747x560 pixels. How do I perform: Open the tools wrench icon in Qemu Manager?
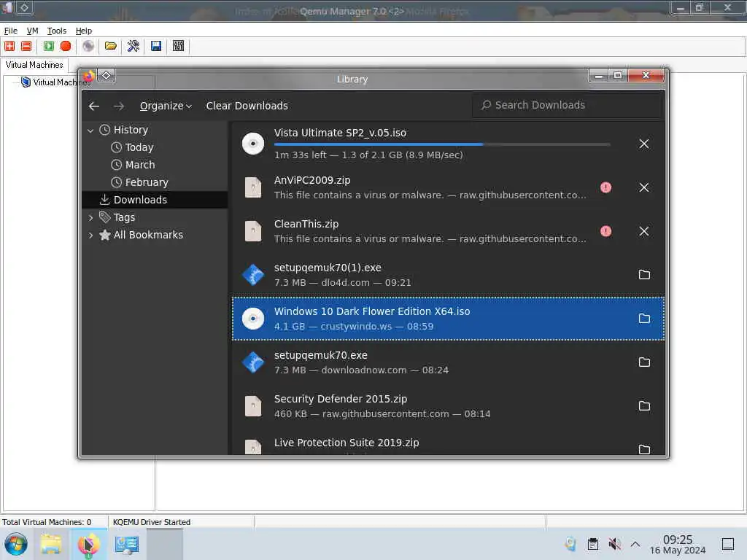tap(133, 46)
